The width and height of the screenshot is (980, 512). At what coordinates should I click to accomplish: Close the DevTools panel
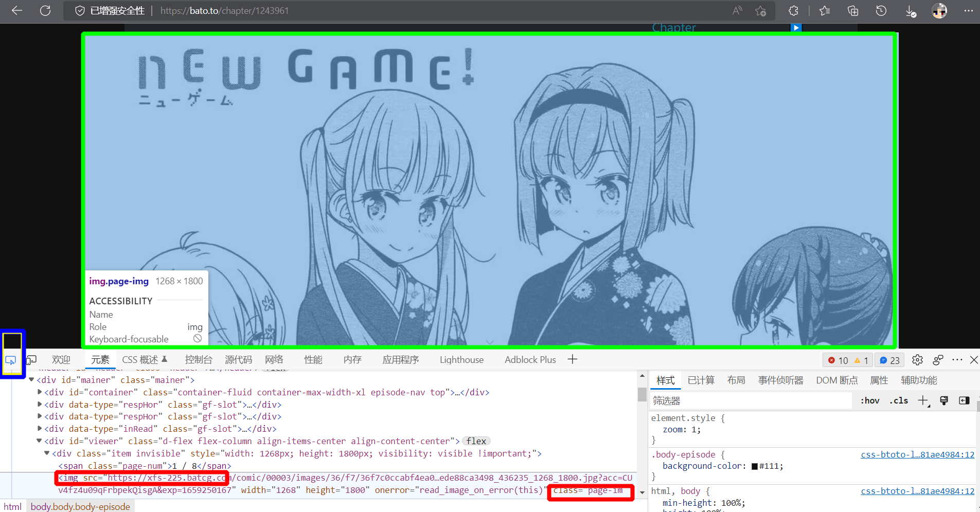[974, 360]
